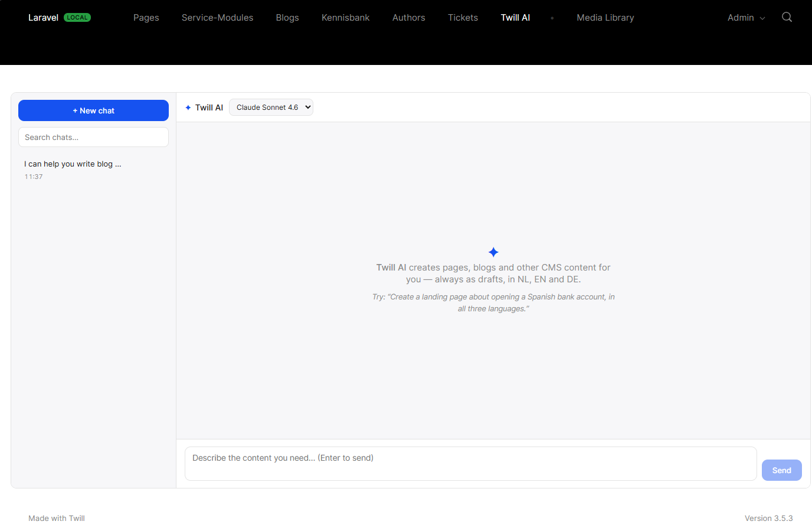This screenshot has width=812, height=531.
Task: Open the Tickets section
Action: (463, 18)
